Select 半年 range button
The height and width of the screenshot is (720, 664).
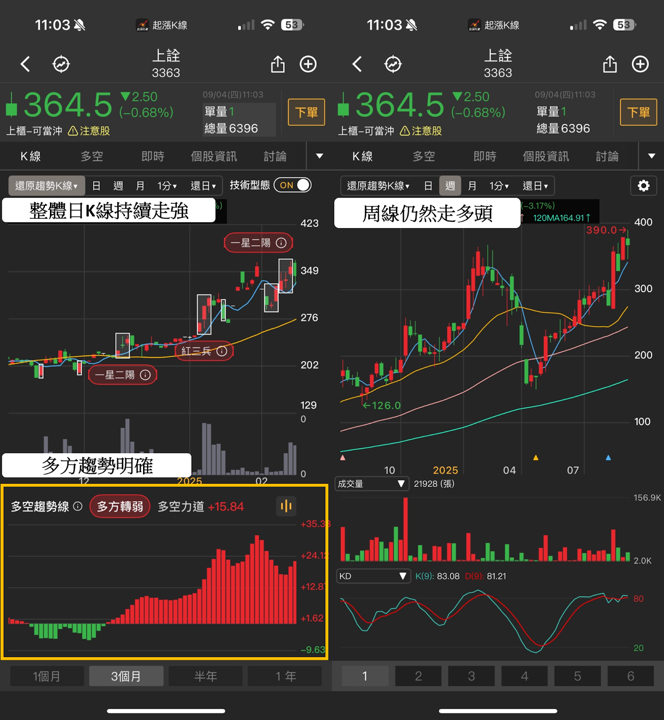205,676
